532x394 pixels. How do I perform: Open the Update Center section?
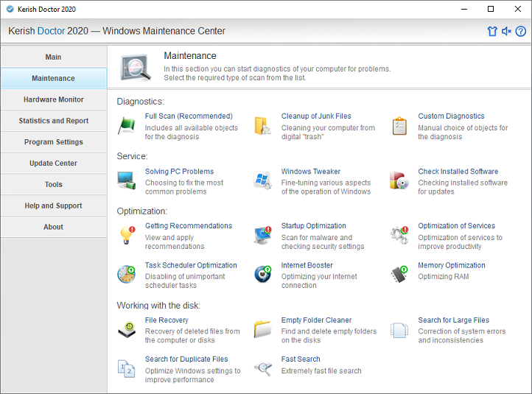click(53, 163)
